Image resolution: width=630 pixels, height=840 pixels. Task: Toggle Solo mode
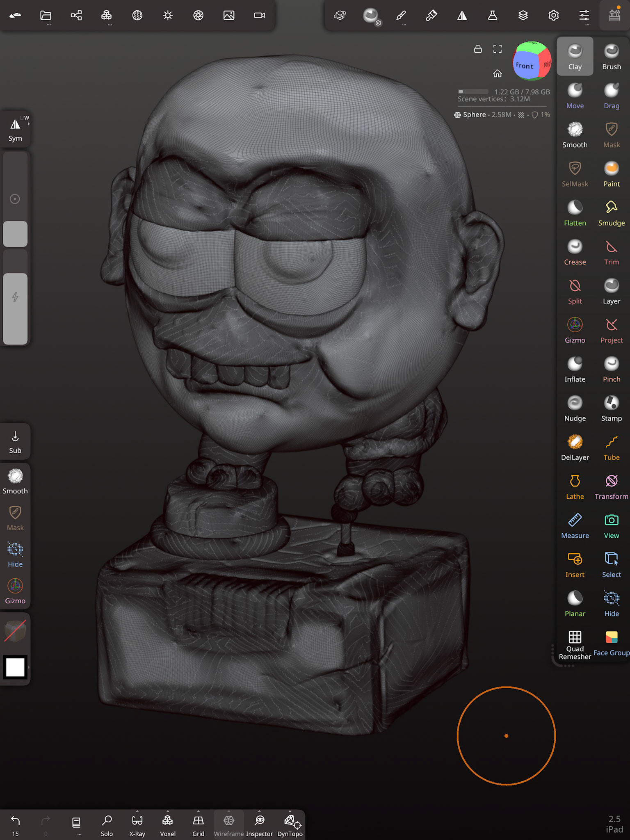click(x=107, y=825)
